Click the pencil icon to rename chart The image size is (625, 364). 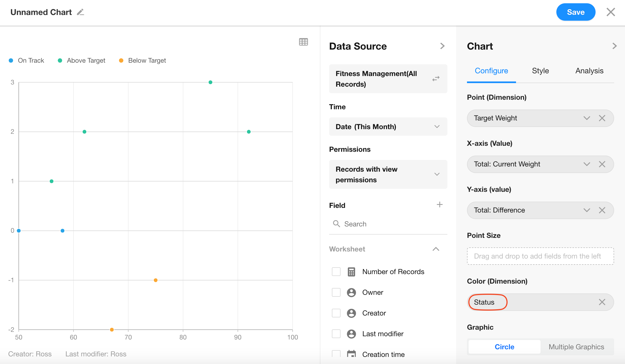[x=80, y=12]
